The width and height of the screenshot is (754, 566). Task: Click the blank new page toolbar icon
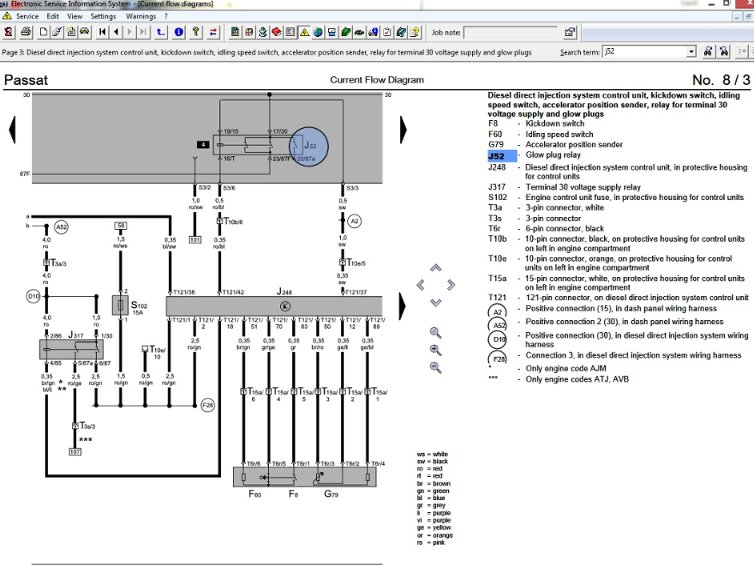(43, 32)
